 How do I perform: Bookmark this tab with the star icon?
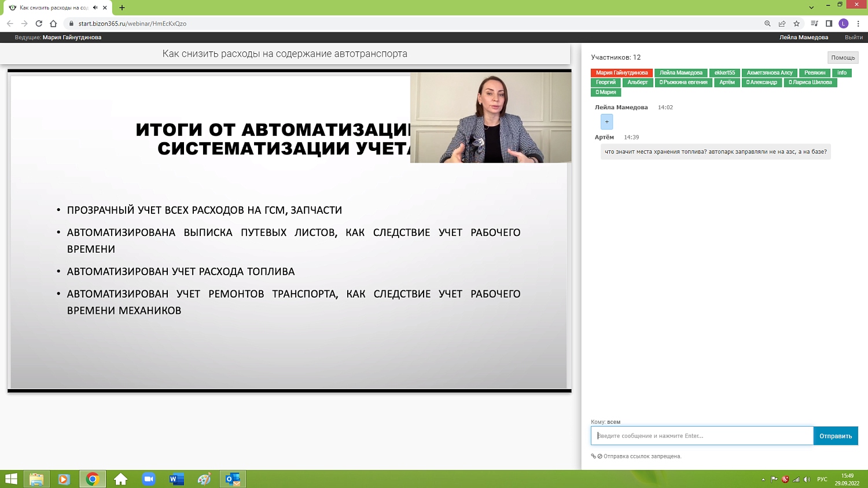(797, 24)
